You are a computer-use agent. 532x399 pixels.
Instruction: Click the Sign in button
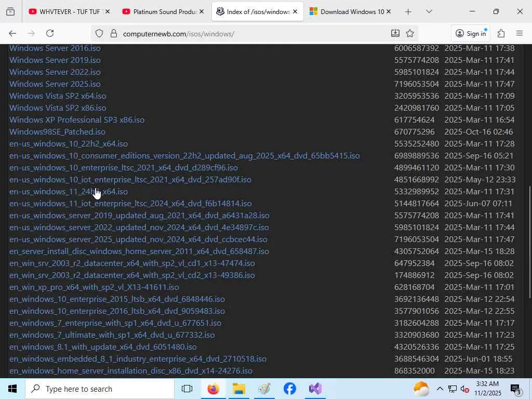point(471,33)
